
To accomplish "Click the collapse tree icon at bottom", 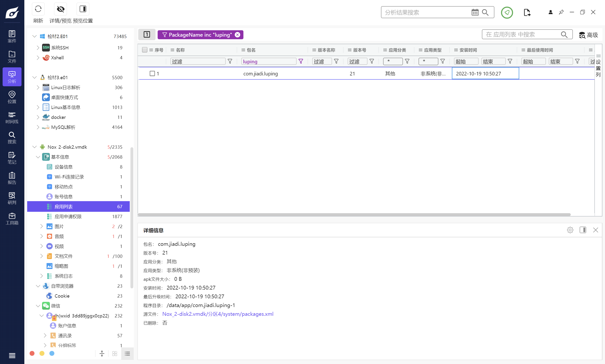I will [x=102, y=353].
